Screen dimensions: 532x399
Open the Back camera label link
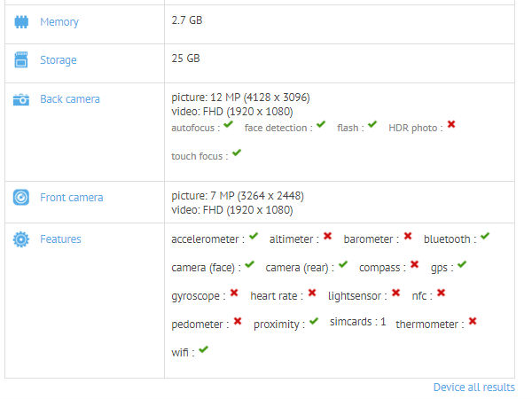pyautogui.click(x=70, y=99)
